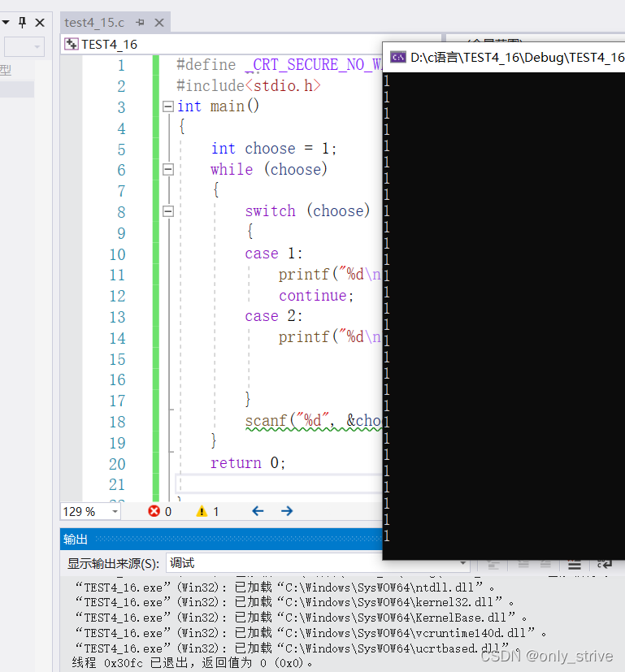Click line number 21 in the gutter
This screenshot has width=625, height=672.
(x=116, y=485)
